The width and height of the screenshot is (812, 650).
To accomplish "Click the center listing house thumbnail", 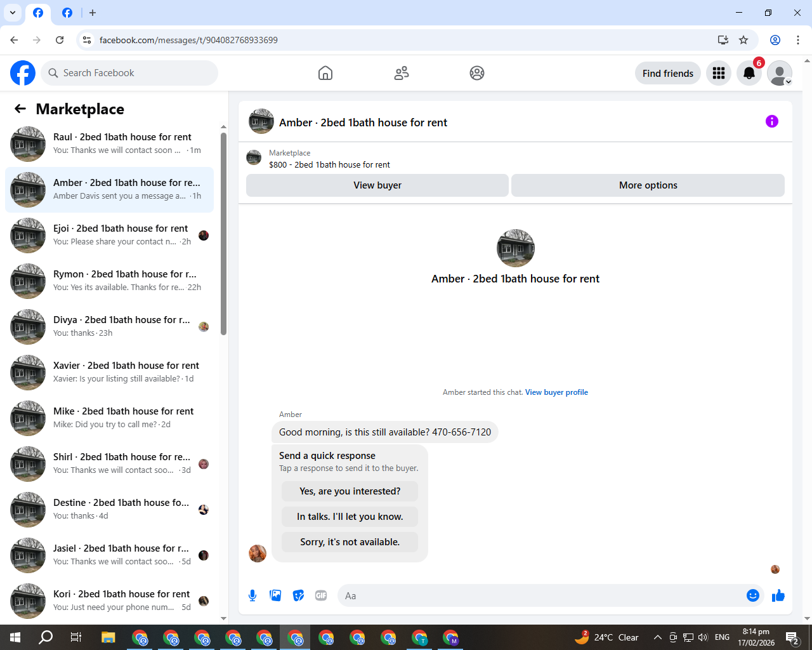I will [516, 248].
